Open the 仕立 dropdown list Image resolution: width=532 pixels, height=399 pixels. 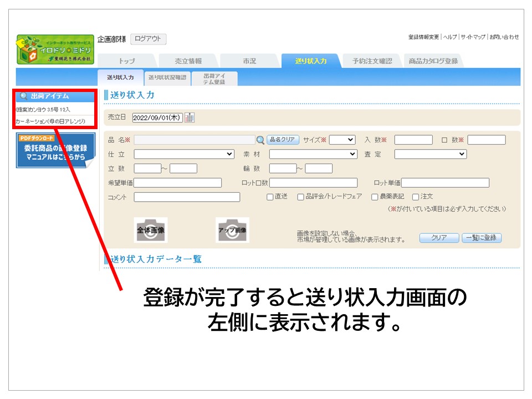pyautogui.click(x=184, y=154)
